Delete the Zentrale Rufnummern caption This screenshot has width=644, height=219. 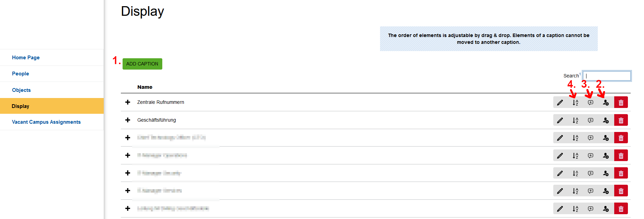tap(621, 102)
